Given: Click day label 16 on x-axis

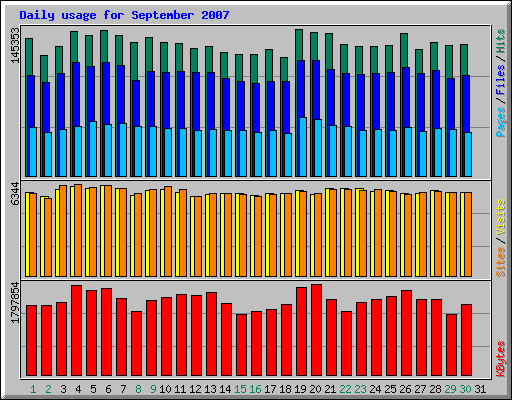Looking at the screenshot, I should pos(255,389).
